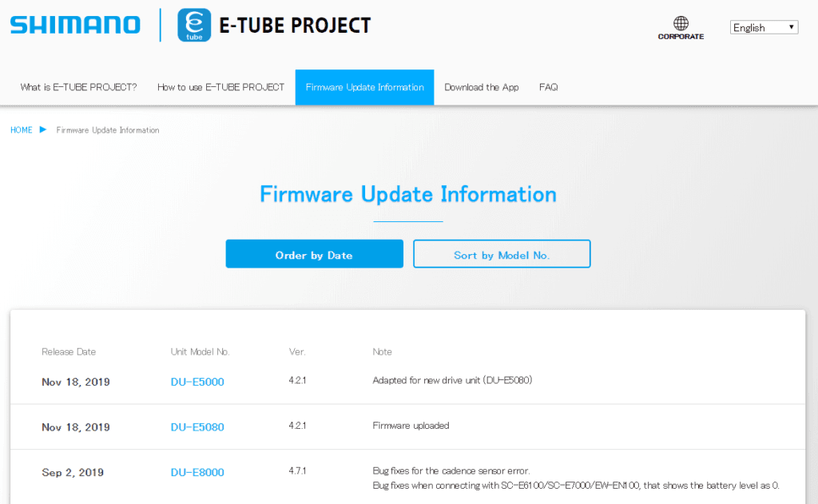Image resolution: width=818 pixels, height=504 pixels.
Task: Click the SHIMANO logo
Action: [74, 23]
